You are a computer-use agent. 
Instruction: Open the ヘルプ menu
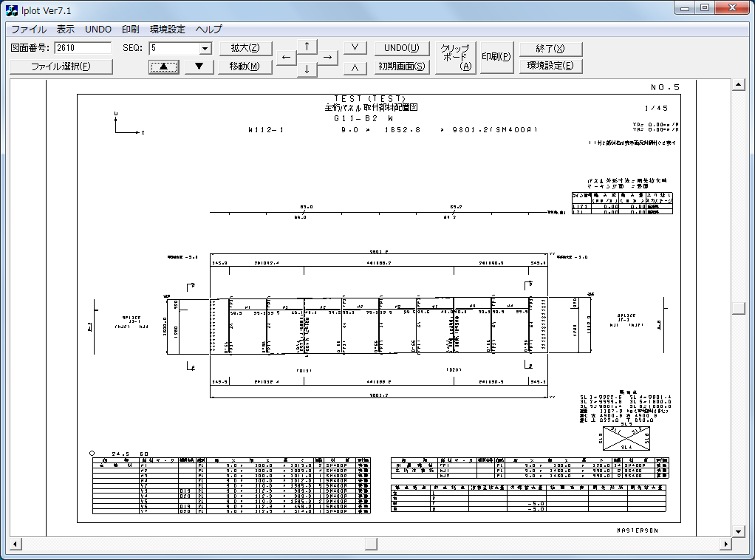[208, 30]
